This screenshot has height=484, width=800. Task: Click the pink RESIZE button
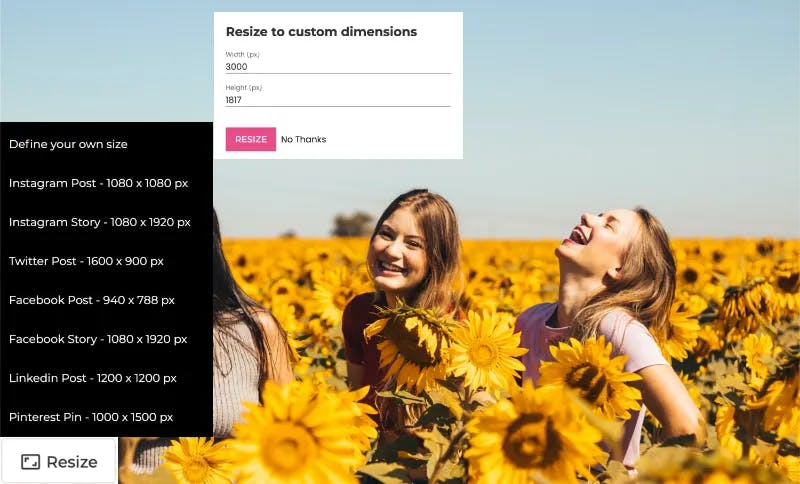251,139
